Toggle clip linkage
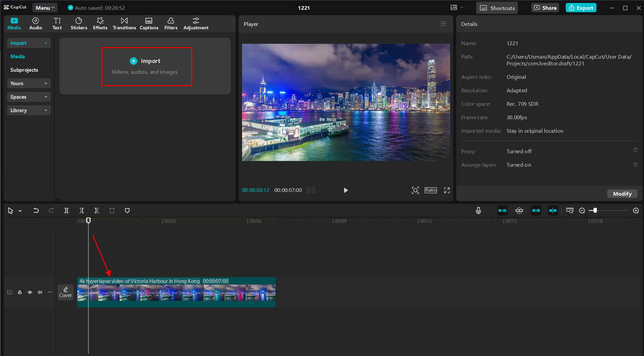Image resolution: width=644 pixels, height=356 pixels. 536,210
